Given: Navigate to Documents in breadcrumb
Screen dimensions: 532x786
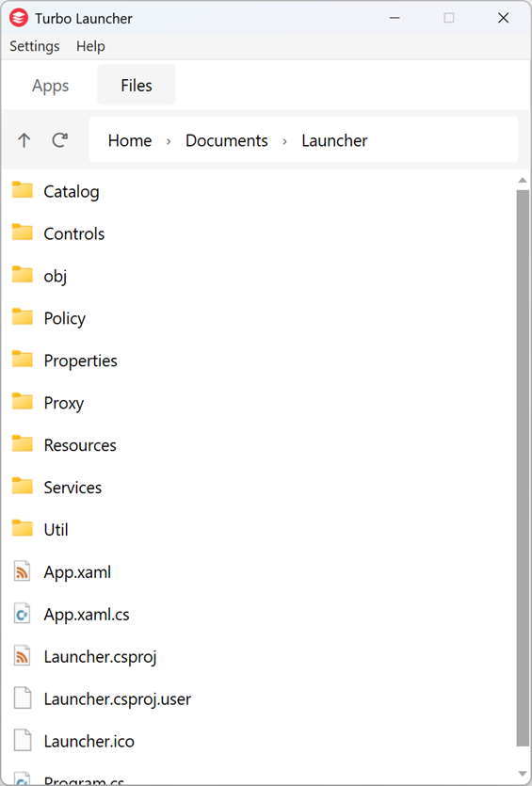Looking at the screenshot, I should click(x=227, y=140).
